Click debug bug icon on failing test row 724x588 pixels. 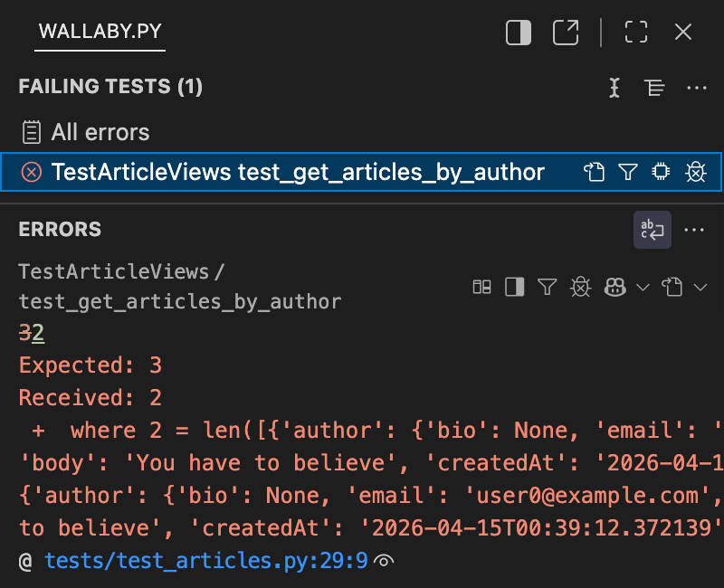tap(695, 172)
